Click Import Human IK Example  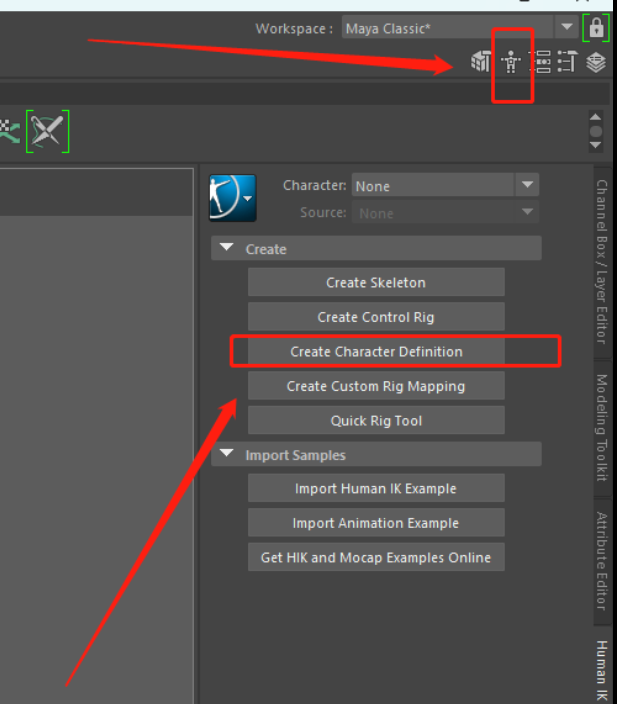(376, 488)
